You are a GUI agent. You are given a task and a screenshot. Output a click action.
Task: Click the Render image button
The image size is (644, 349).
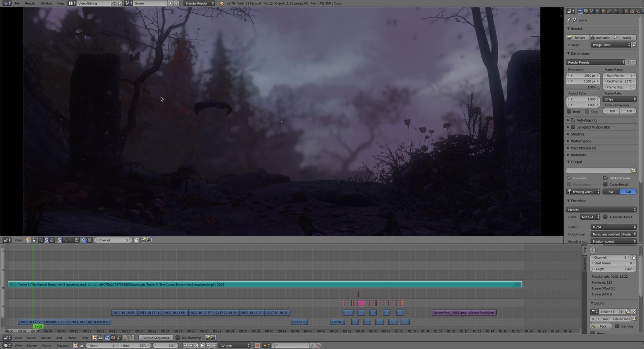(578, 37)
